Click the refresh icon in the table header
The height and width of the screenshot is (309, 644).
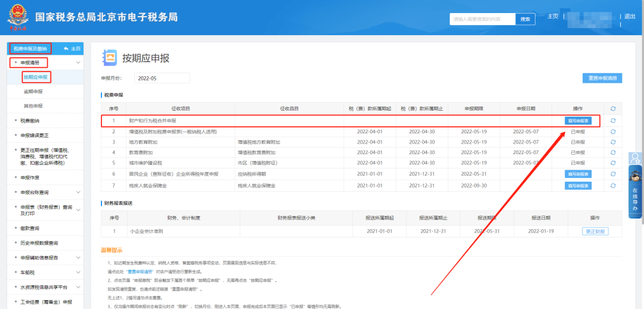click(613, 108)
